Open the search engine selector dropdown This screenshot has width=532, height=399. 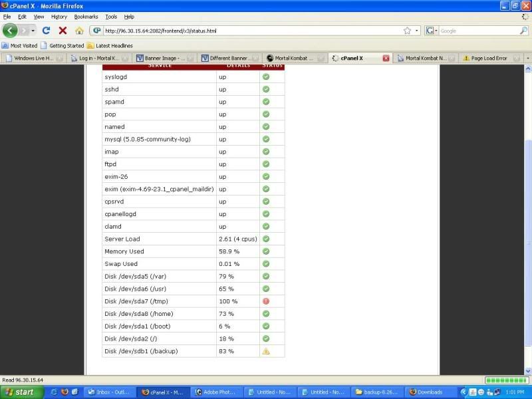coord(432,31)
